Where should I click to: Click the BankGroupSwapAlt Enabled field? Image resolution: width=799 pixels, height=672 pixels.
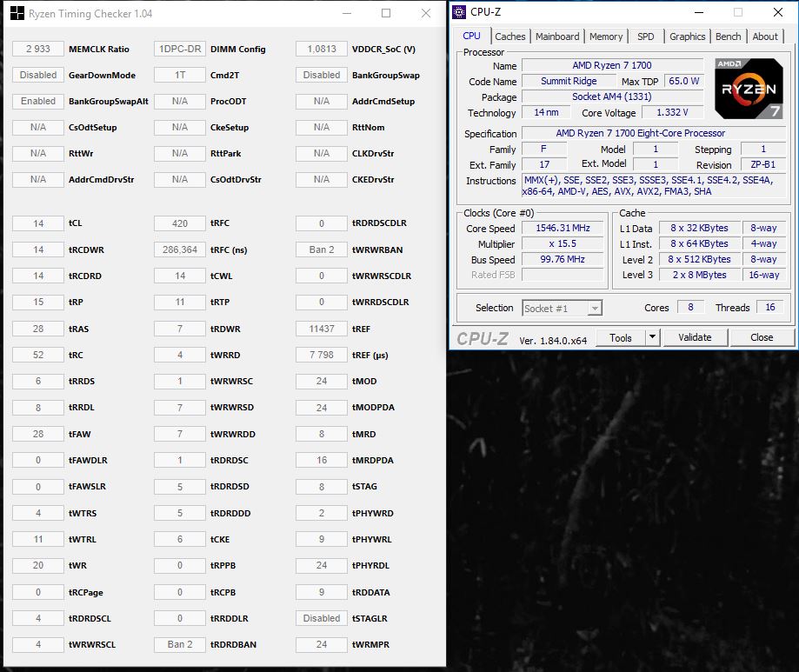[x=38, y=101]
